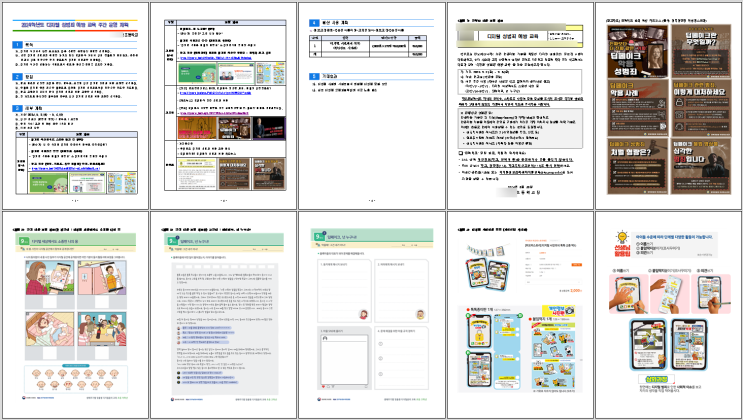
Task: Open the third page with sections 4 and 5
Action: tap(372, 106)
